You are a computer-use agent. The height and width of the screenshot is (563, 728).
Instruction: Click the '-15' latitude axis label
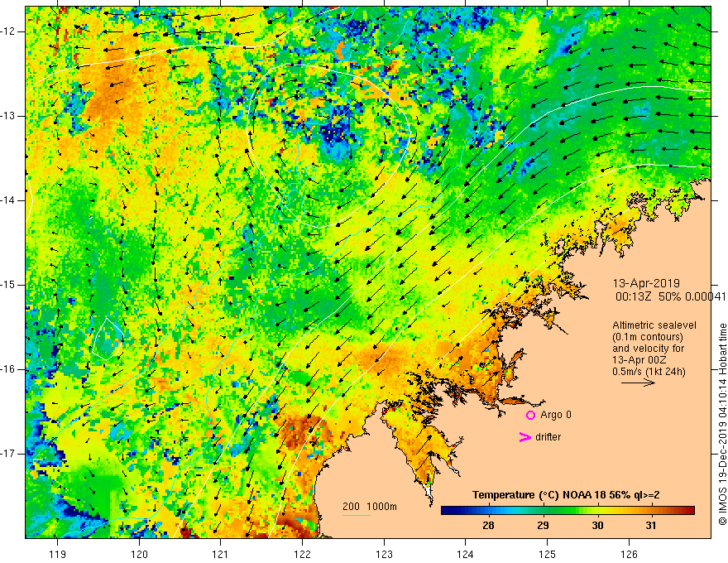point(8,284)
